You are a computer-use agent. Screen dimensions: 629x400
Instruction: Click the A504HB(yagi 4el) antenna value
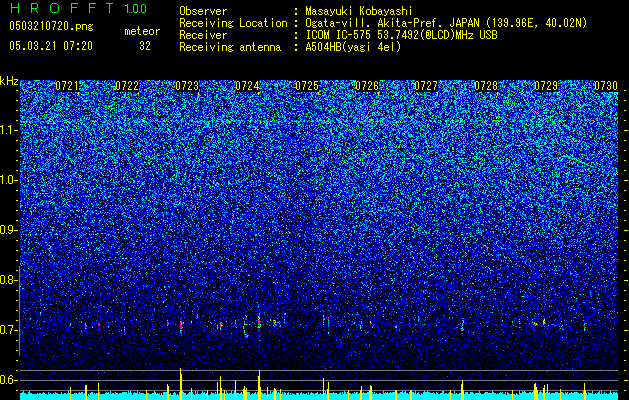click(x=353, y=47)
